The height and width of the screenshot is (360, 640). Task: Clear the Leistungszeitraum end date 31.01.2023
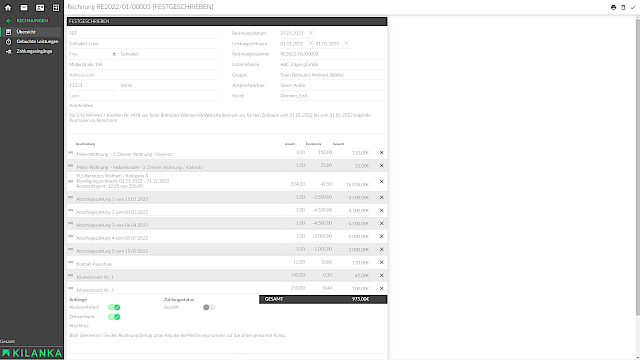(346, 43)
